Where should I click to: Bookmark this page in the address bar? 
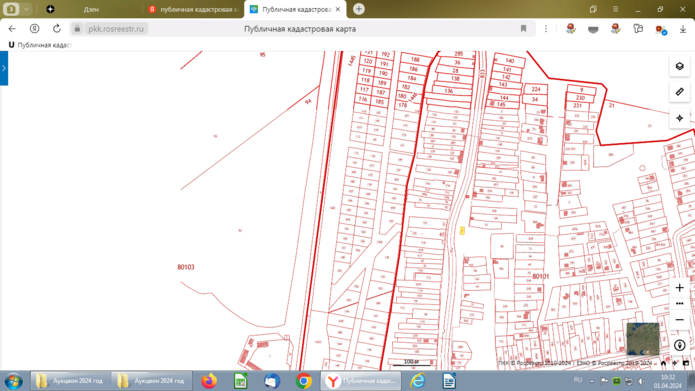523,29
